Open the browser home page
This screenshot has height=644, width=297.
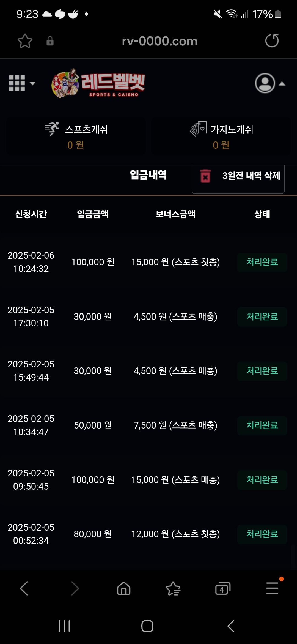124,588
